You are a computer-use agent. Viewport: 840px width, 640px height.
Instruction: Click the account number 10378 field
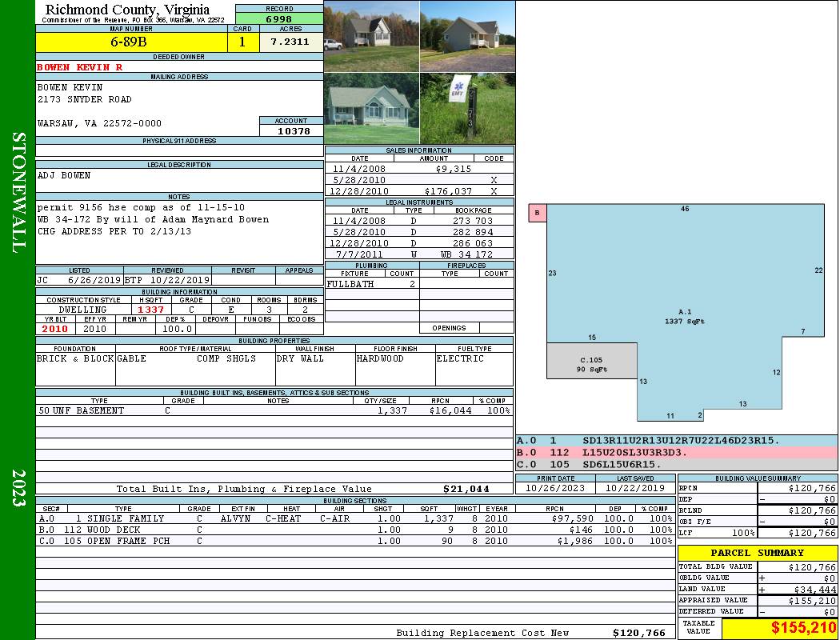click(291, 130)
